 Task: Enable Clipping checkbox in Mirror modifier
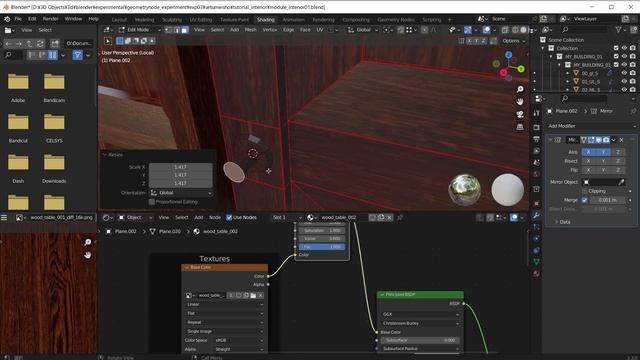click(584, 191)
